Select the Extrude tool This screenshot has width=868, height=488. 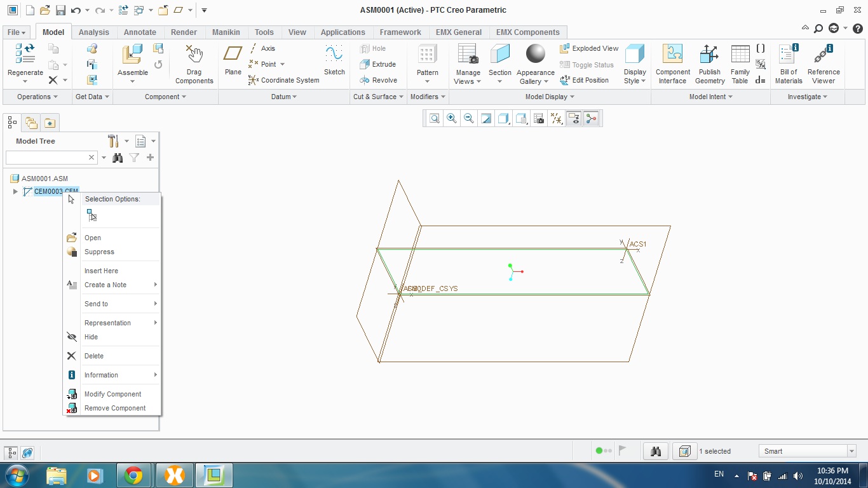[377, 64]
